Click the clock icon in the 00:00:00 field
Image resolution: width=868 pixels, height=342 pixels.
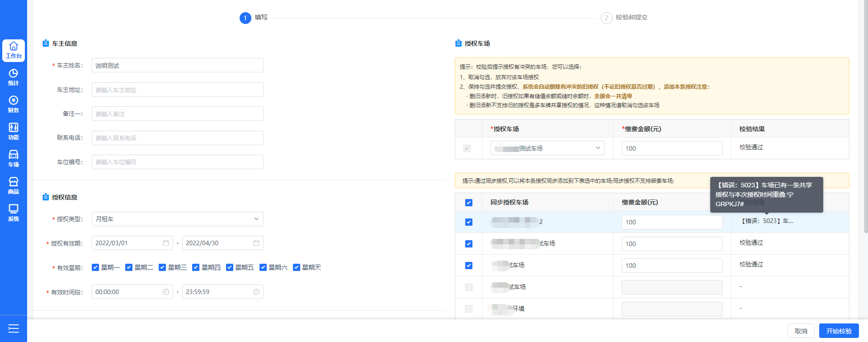point(166,292)
